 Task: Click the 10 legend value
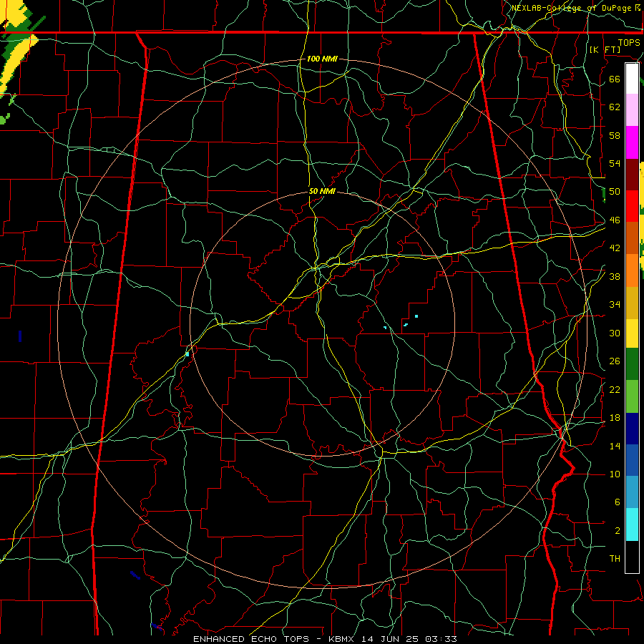pos(615,474)
